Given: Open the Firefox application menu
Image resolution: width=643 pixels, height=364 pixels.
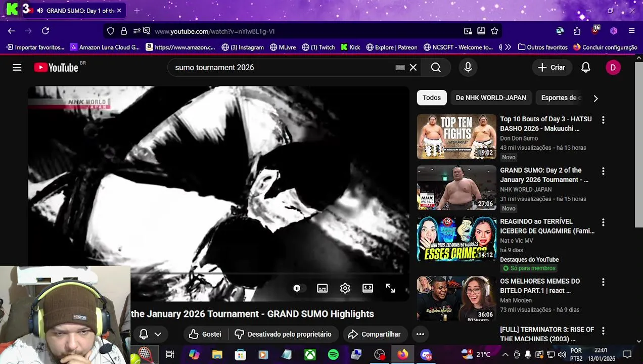Looking at the screenshot, I should coord(631,31).
